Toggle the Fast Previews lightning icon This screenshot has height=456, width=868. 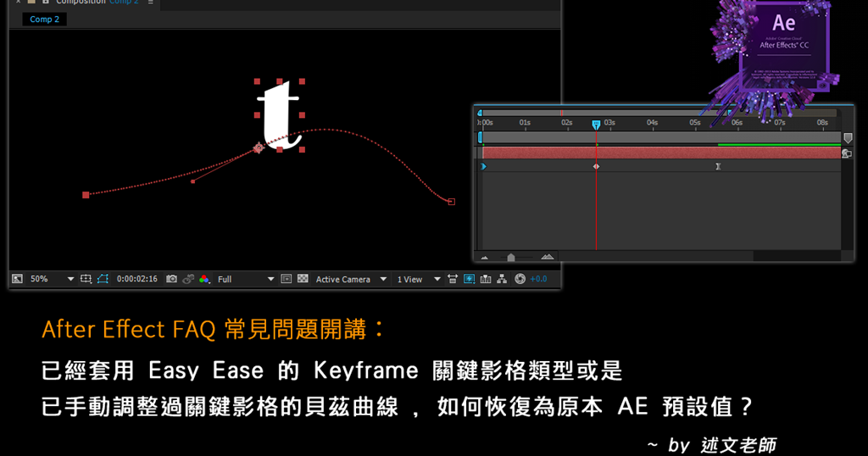[470, 279]
